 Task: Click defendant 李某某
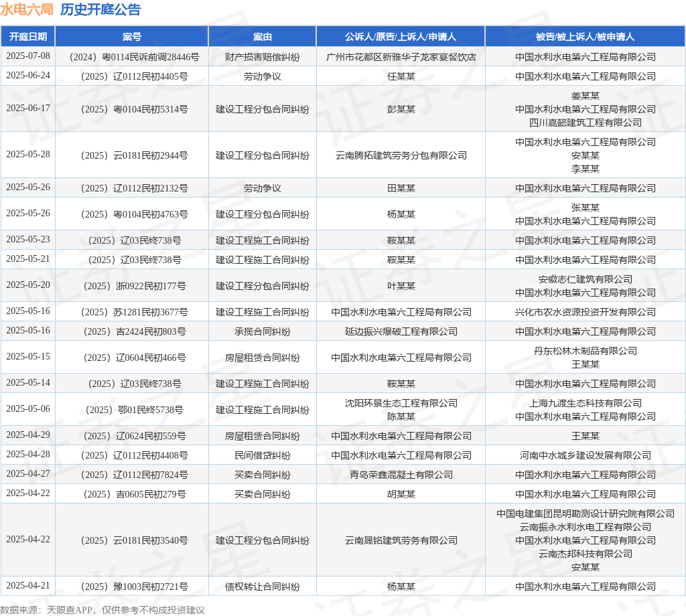coord(586,169)
